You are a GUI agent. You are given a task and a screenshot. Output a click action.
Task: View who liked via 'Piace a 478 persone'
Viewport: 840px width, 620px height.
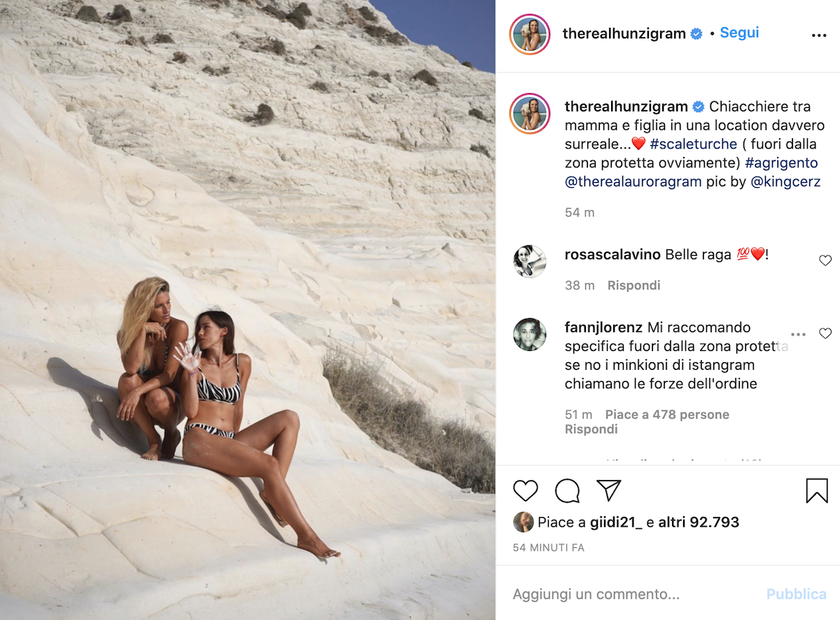tap(667, 415)
